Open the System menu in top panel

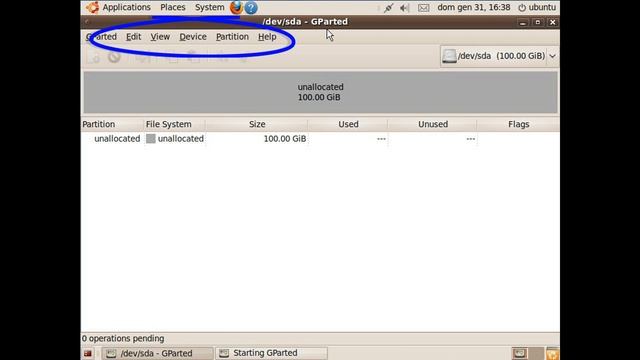click(x=209, y=7)
